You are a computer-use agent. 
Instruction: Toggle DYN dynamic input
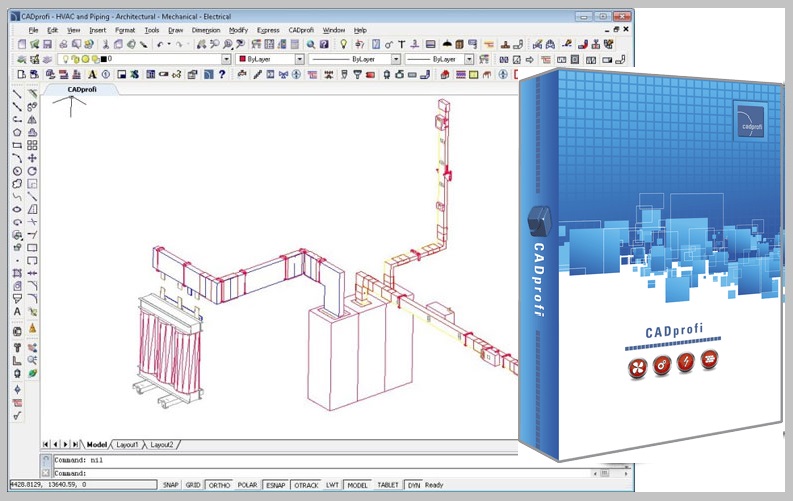coord(414,485)
